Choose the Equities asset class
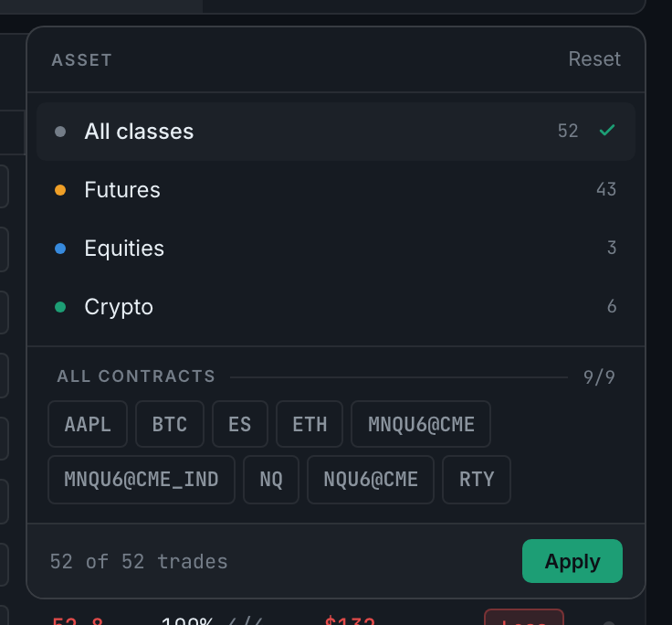This screenshot has height=625, width=672. pos(336,248)
